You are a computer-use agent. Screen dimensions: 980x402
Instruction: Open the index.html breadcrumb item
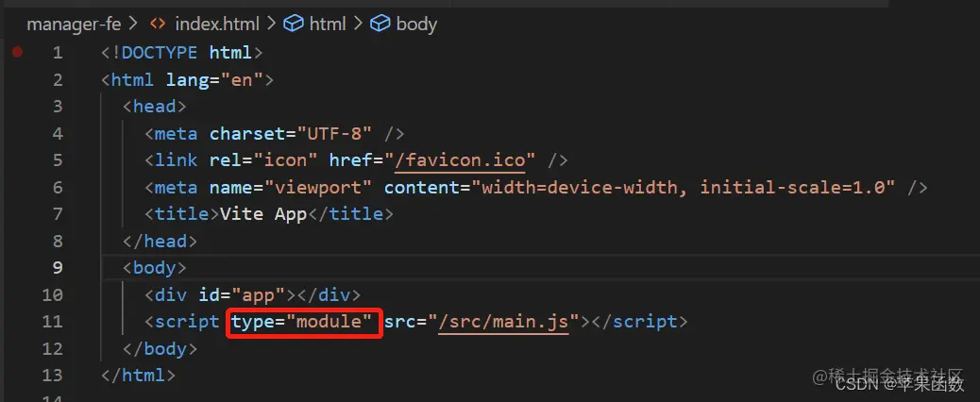(x=217, y=25)
